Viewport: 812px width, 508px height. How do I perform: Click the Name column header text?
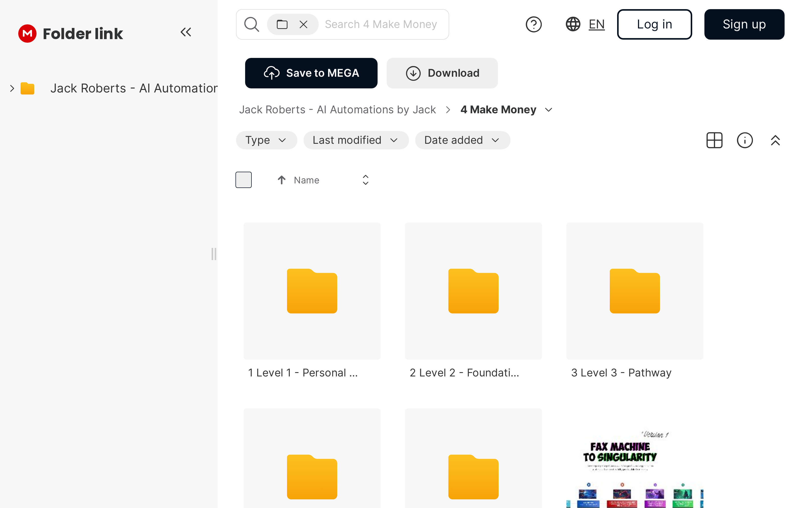[x=306, y=180]
